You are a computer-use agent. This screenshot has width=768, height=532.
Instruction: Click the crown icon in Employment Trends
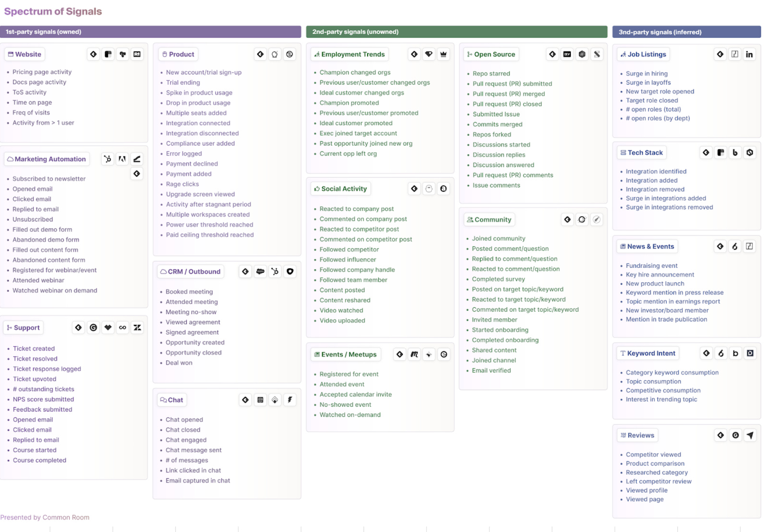pyautogui.click(x=444, y=54)
